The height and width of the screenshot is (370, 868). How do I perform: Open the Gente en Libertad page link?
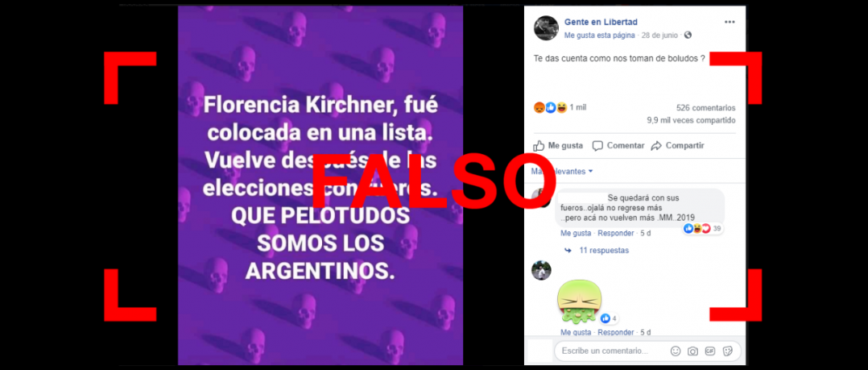[601, 22]
